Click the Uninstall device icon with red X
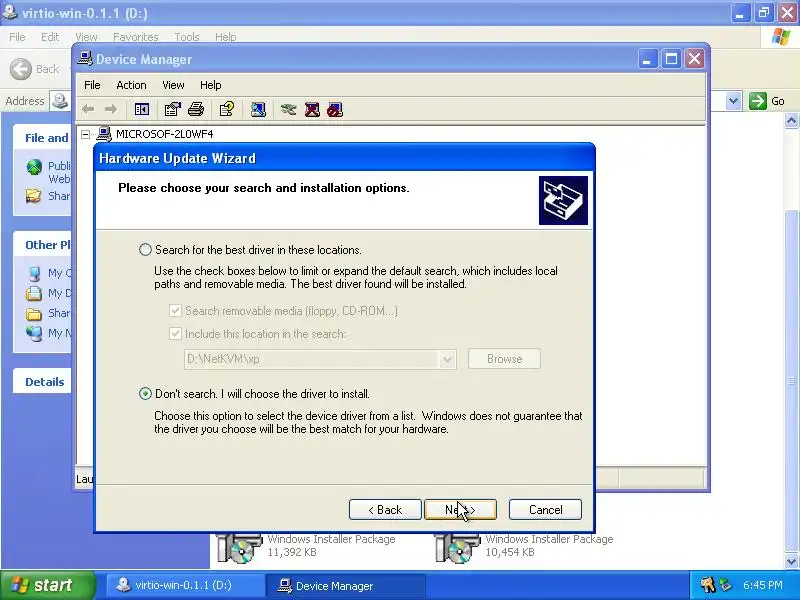This screenshot has height=600, width=800. pyautogui.click(x=312, y=109)
